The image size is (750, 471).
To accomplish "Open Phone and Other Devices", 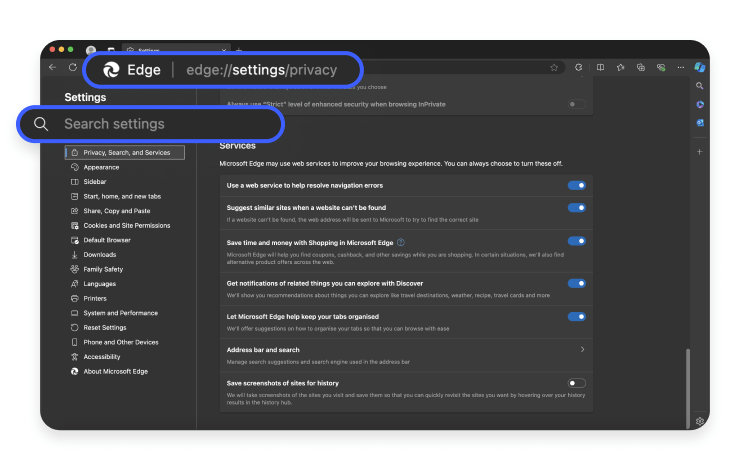I will click(121, 342).
